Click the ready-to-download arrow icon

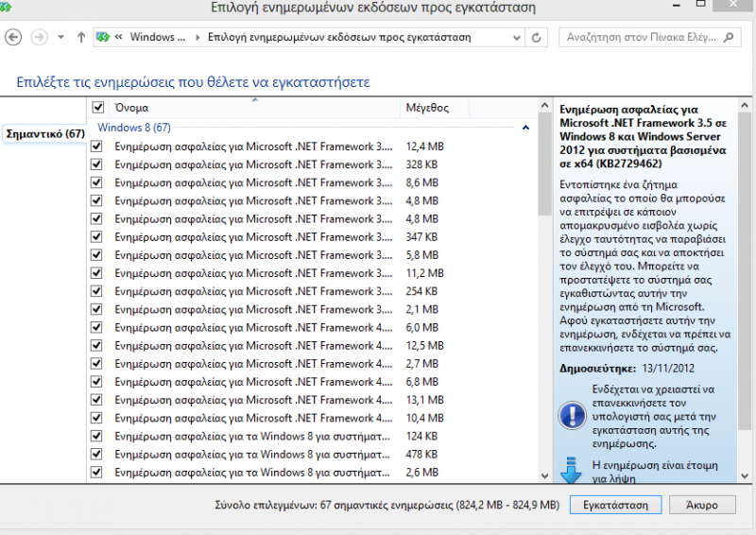point(572,471)
